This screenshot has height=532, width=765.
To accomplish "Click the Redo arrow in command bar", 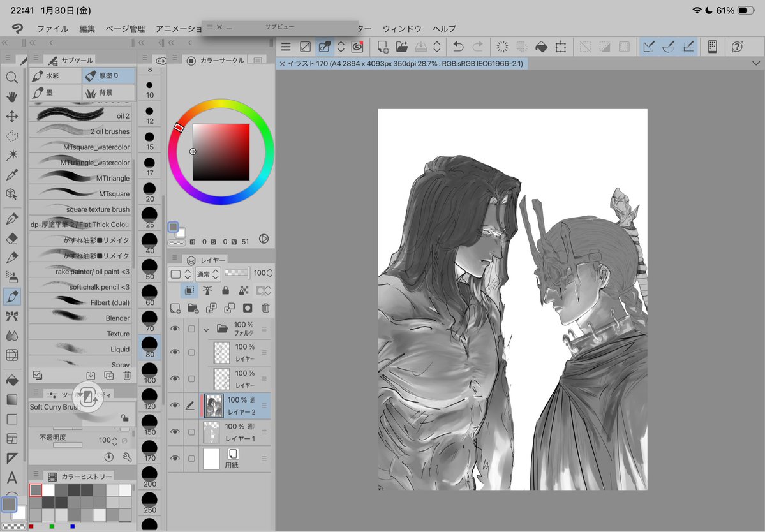I will click(x=478, y=47).
